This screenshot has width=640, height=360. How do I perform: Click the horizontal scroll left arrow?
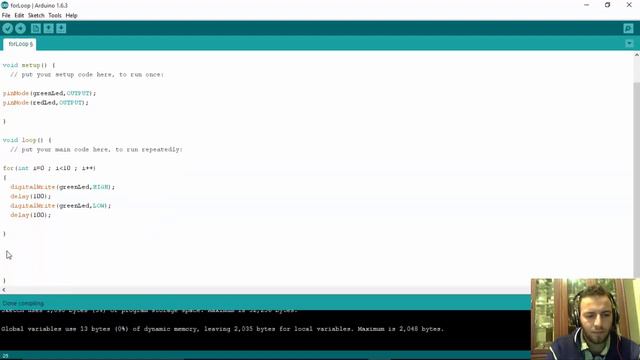pos(4,290)
